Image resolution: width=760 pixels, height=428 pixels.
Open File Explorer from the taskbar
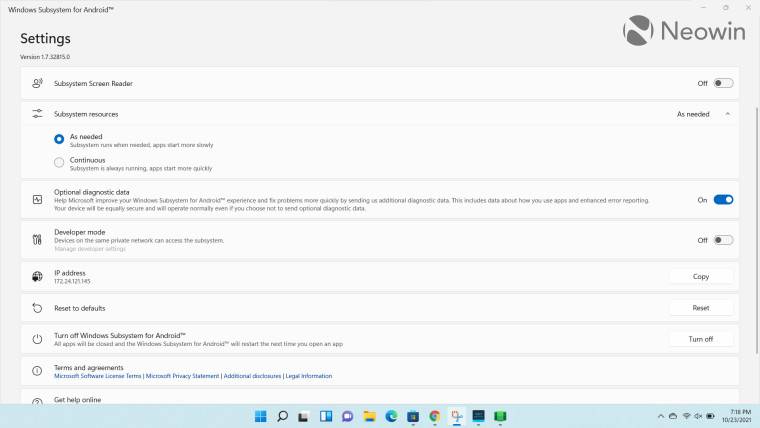[x=369, y=416]
